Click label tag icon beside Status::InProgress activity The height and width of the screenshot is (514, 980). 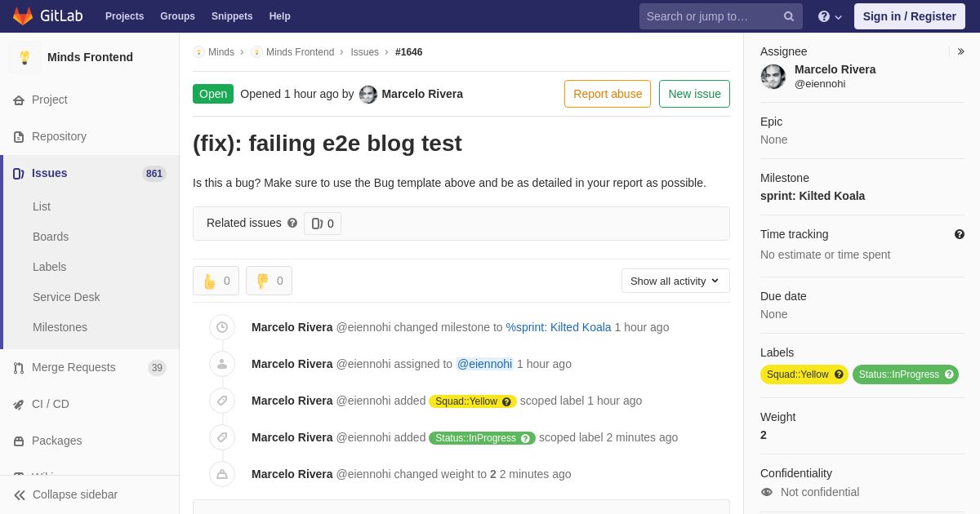[222, 437]
